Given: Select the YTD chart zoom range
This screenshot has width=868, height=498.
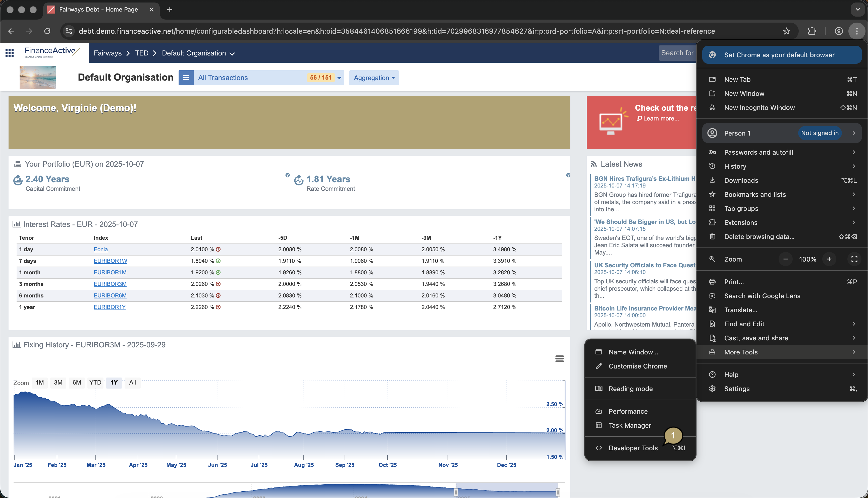Looking at the screenshot, I should click(x=95, y=383).
